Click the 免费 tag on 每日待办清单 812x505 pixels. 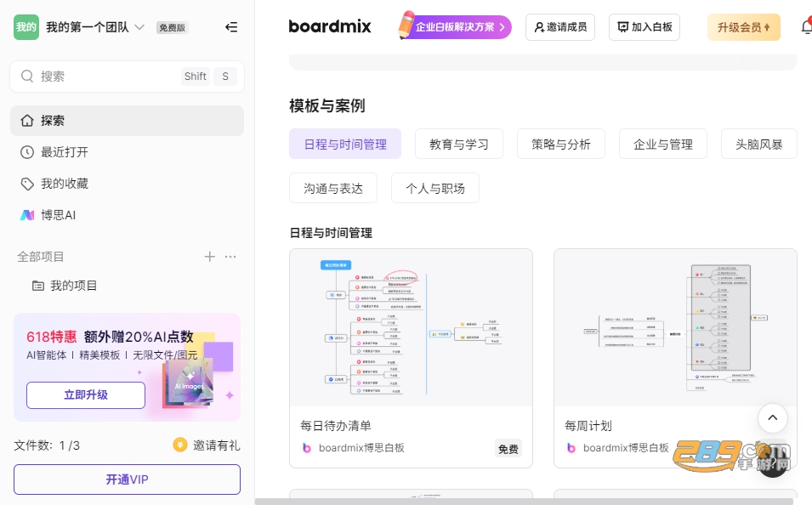point(508,449)
